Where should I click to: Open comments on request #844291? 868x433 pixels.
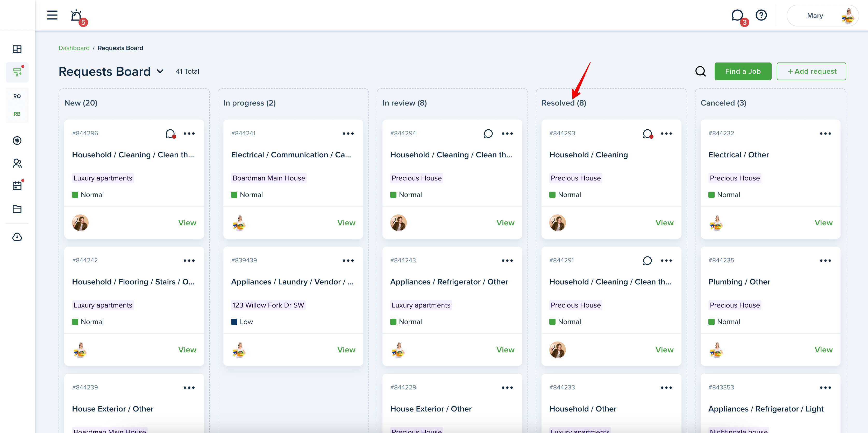tap(647, 261)
